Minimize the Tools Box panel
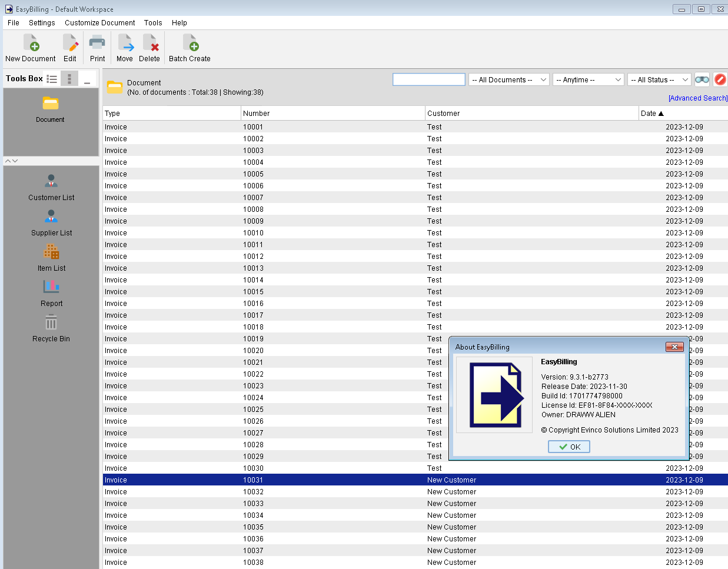728x569 pixels. [x=87, y=79]
